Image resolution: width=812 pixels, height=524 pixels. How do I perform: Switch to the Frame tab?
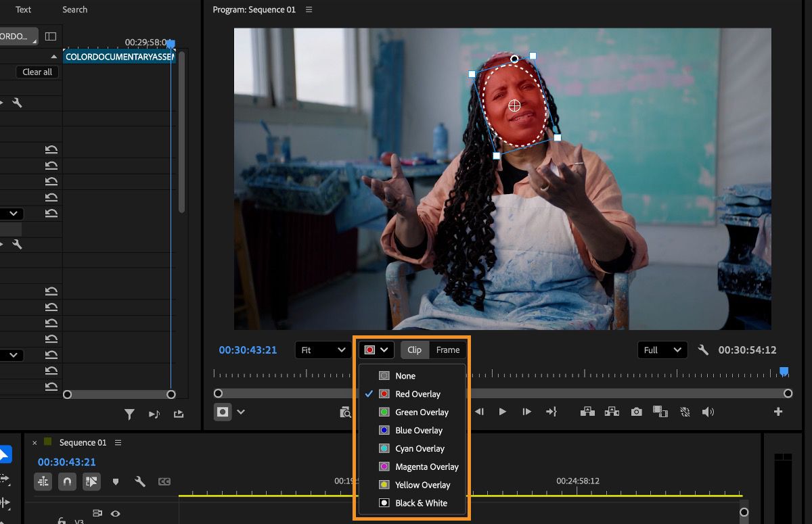pos(447,350)
